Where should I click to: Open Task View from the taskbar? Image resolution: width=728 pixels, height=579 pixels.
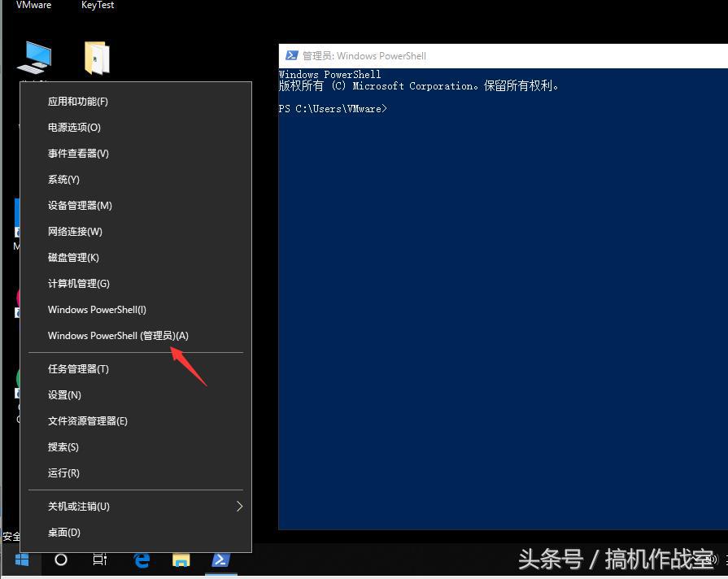tap(99, 560)
